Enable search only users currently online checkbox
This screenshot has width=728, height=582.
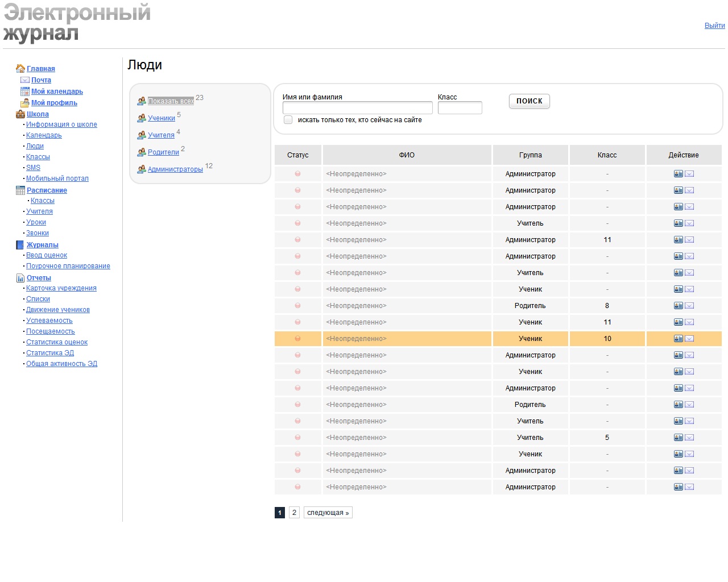coord(288,120)
